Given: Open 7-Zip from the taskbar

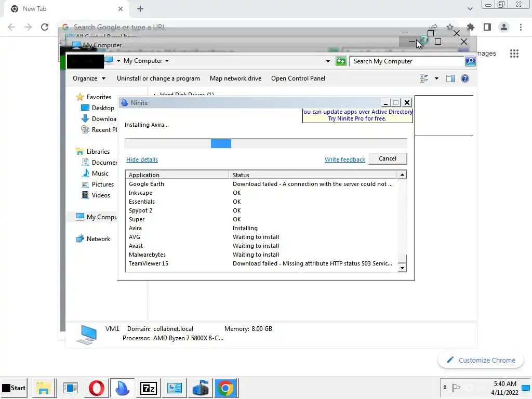Looking at the screenshot, I should (148, 388).
